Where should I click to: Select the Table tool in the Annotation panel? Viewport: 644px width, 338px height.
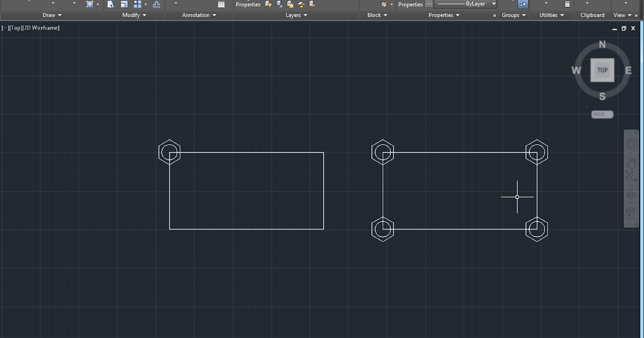[x=222, y=4]
